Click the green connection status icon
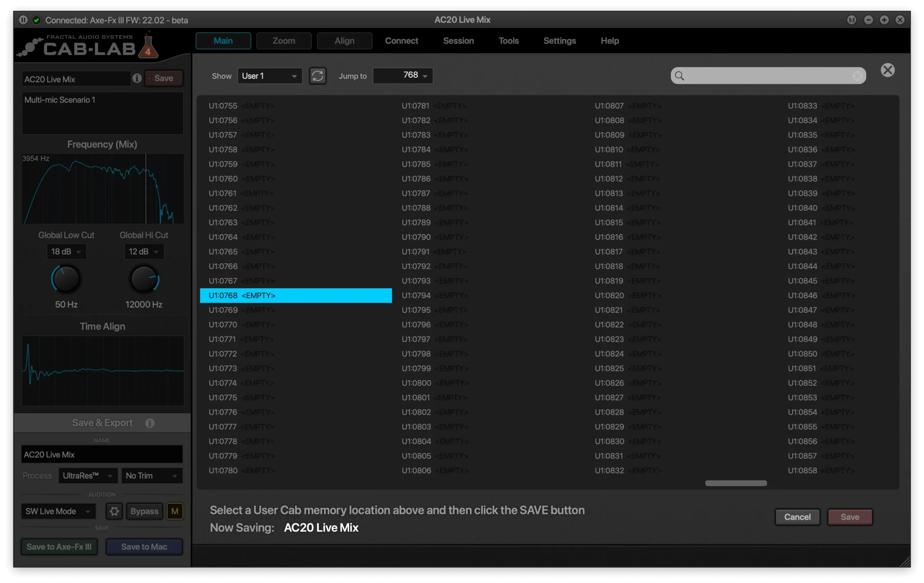The image size is (924, 583). point(37,20)
